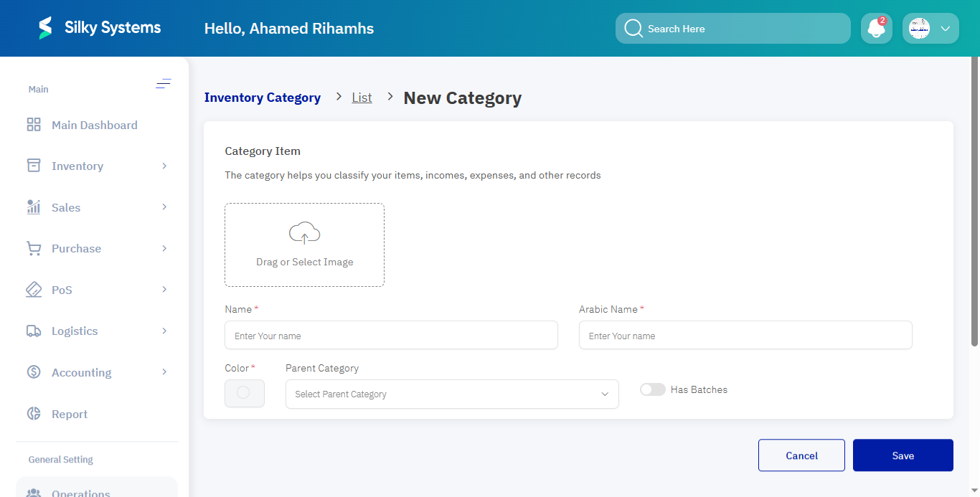Screen dimensions: 980x497
Task: Go to the Inventory Category breadcrumb
Action: click(x=263, y=98)
